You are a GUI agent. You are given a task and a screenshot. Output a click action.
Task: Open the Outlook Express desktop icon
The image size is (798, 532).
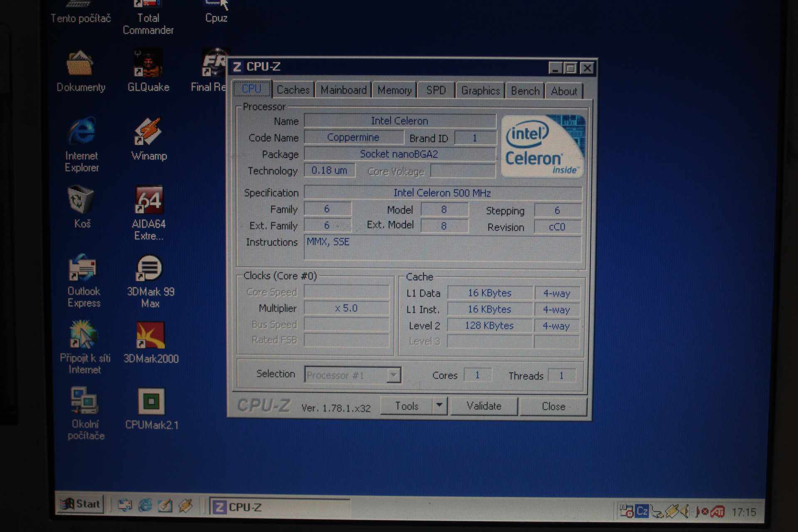(84, 281)
